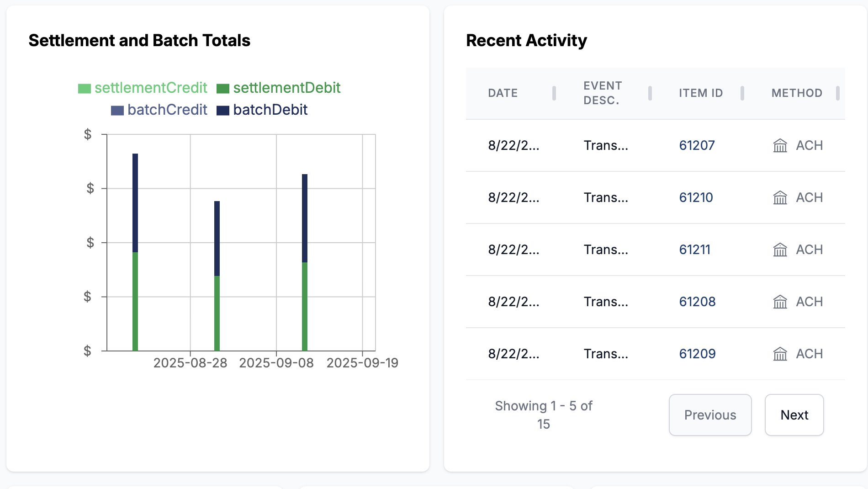Open item 61207 details

(696, 145)
